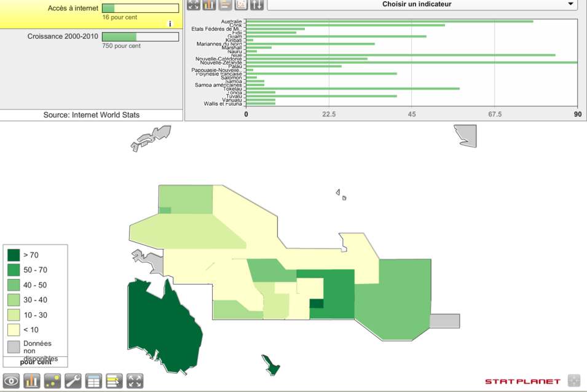587x392 pixels.
Task: Click the dropdown arrow at the indicator selector
Action: pos(571,5)
